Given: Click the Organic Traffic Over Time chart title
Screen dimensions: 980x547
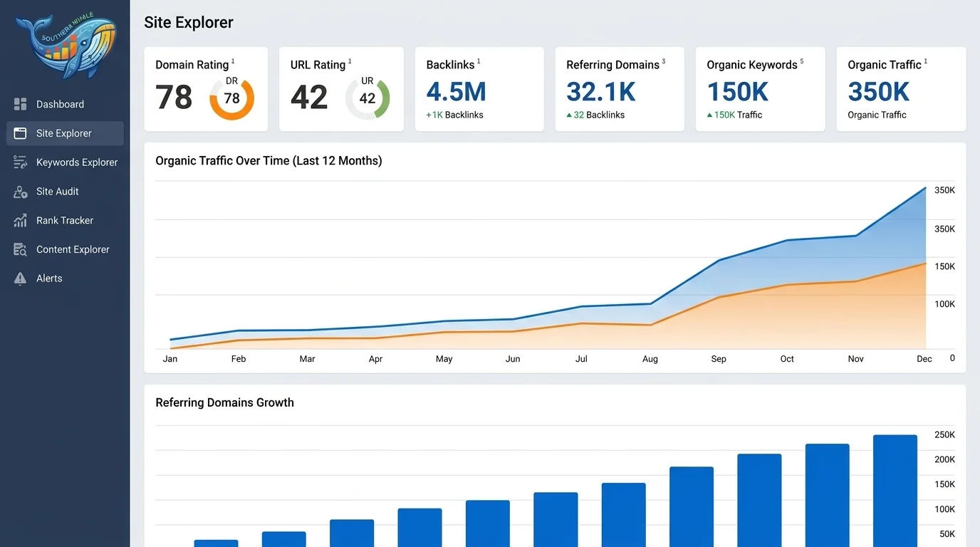Looking at the screenshot, I should 269,161.
